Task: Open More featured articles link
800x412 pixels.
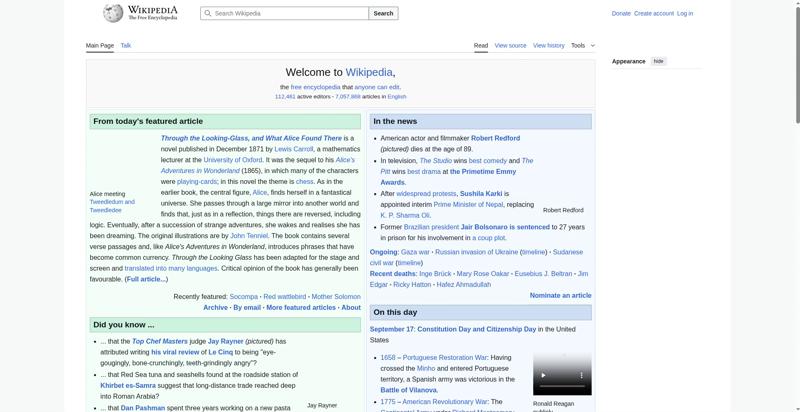Action: [x=301, y=307]
